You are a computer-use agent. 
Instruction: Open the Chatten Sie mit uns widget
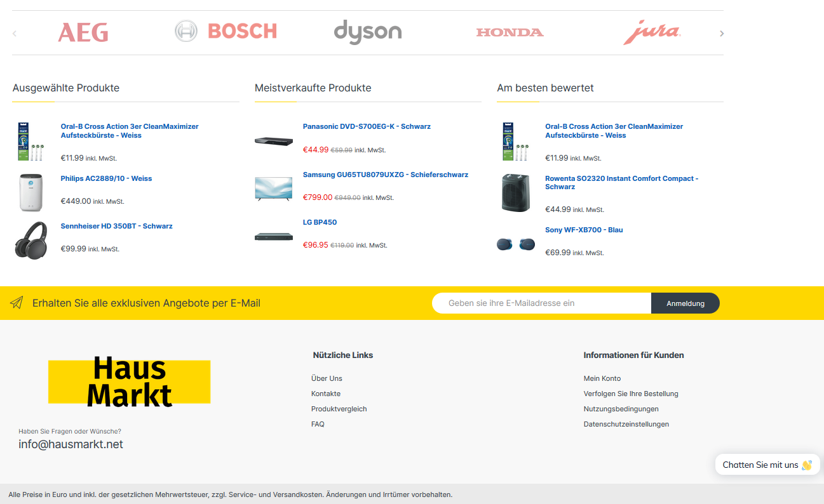(x=767, y=465)
